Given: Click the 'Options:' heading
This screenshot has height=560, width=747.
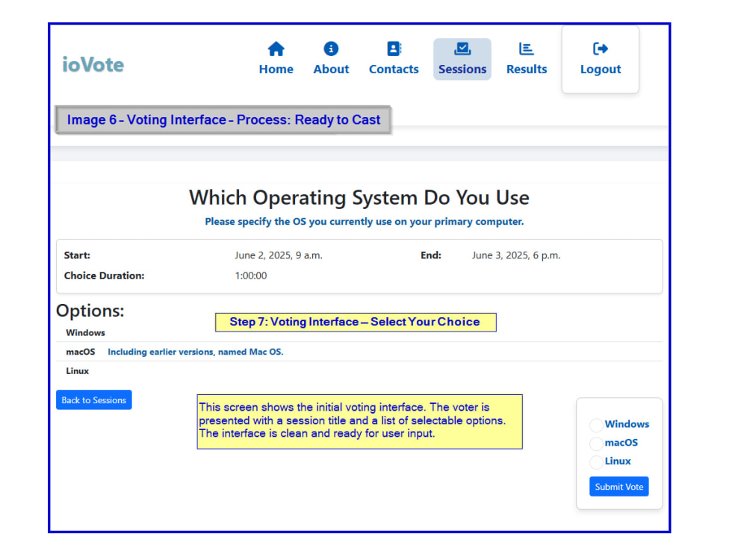Looking at the screenshot, I should click(90, 311).
